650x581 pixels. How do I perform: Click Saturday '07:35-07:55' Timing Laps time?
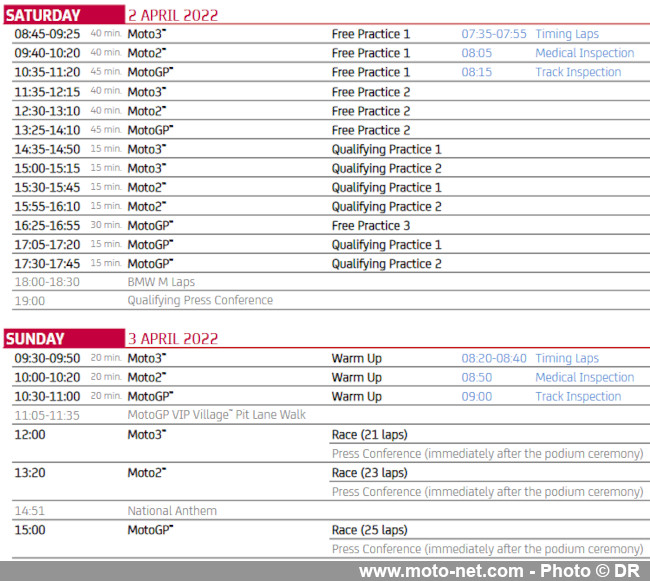coord(494,34)
